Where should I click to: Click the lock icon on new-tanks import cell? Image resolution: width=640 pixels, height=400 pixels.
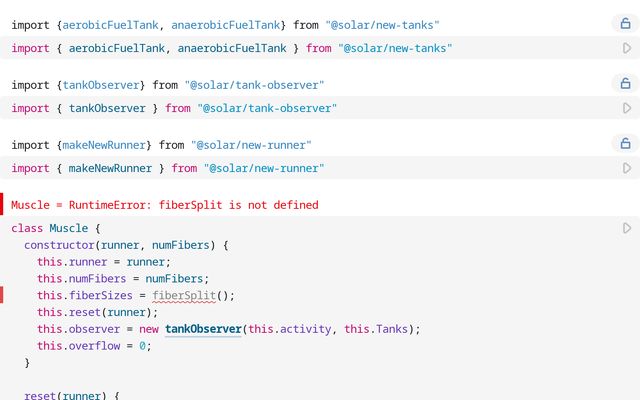625,23
